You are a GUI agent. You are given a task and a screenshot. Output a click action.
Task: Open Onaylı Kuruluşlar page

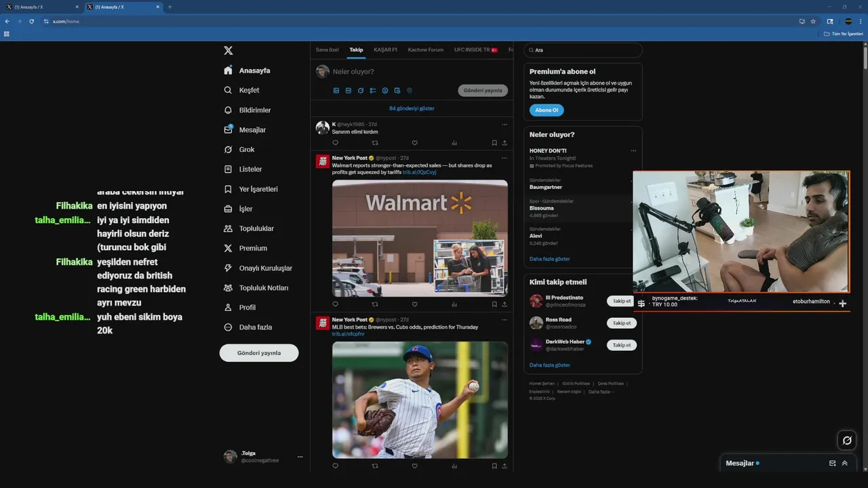tap(258, 268)
